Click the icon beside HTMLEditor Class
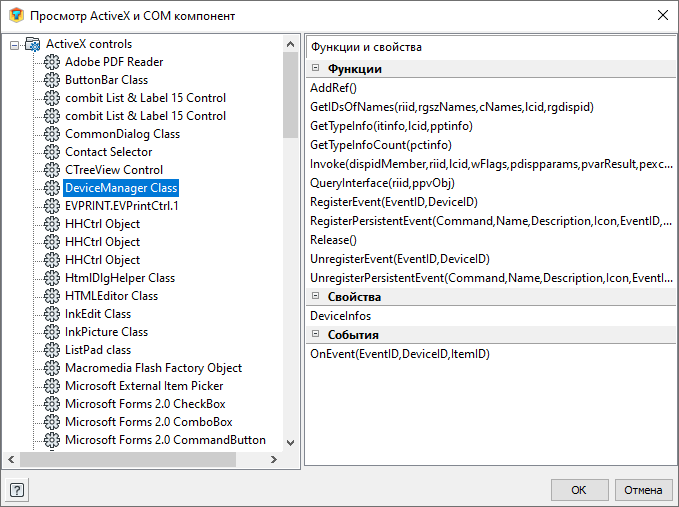Screen dimensions: 679x507 point(52,296)
